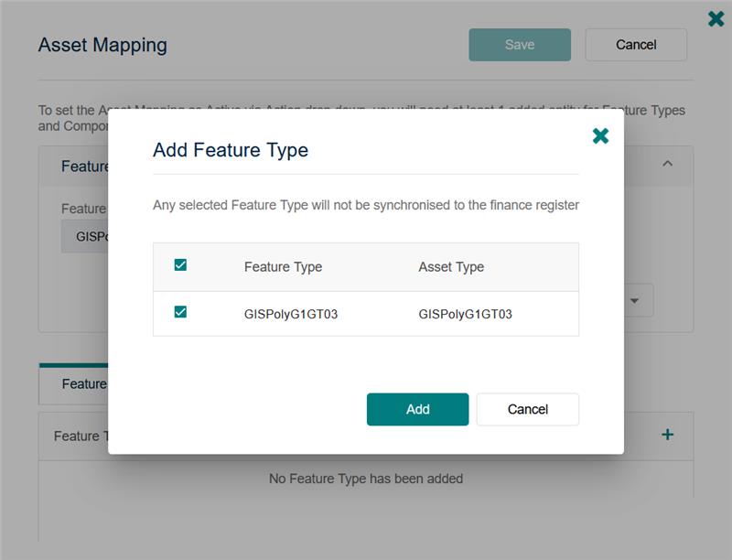Image resolution: width=732 pixels, height=560 pixels.
Task: Cancel the Add Feature Type dialog
Action: coord(527,409)
